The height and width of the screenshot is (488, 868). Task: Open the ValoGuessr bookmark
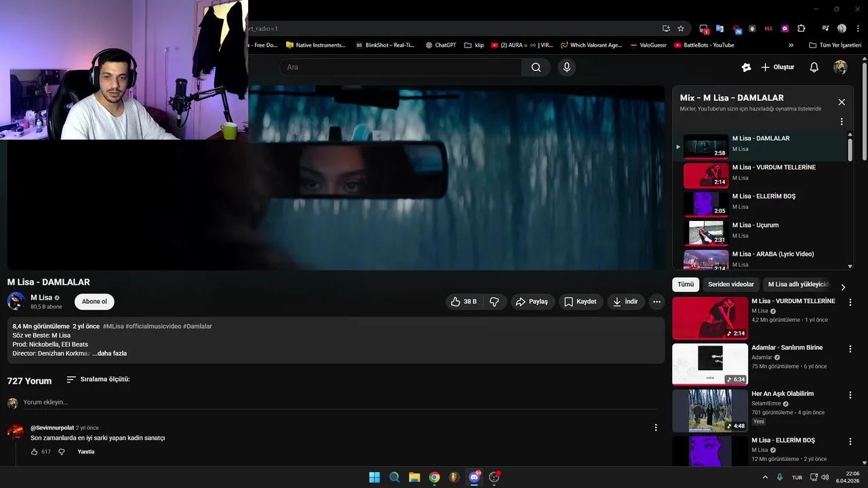click(x=648, y=45)
